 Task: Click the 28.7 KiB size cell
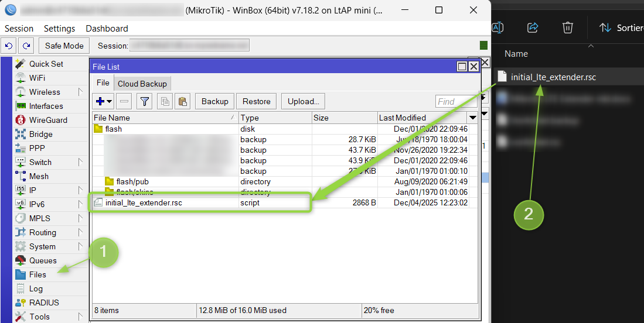(x=345, y=139)
